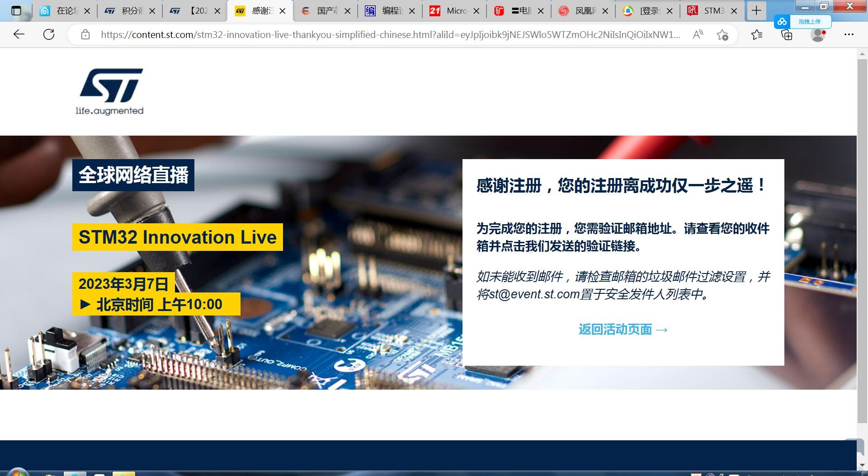Activate the Read Aloud icon
Image resolution: width=868 pixels, height=476 pixels.
pyautogui.click(x=698, y=34)
